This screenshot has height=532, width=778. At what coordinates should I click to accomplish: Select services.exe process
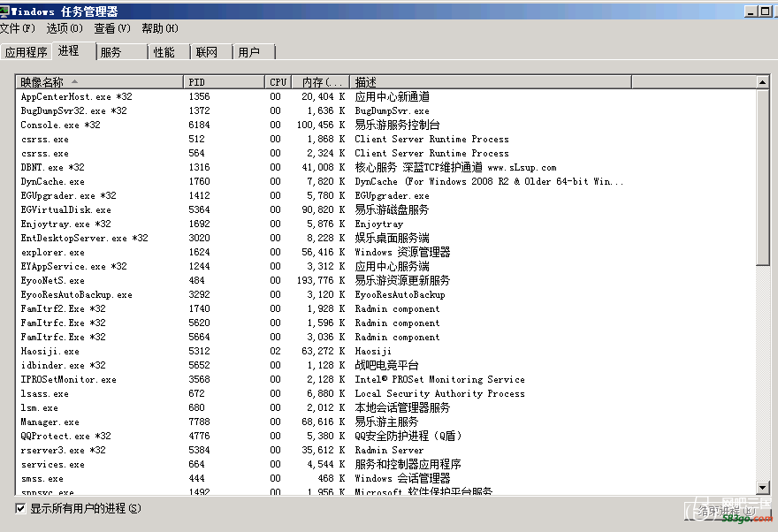coord(386,464)
